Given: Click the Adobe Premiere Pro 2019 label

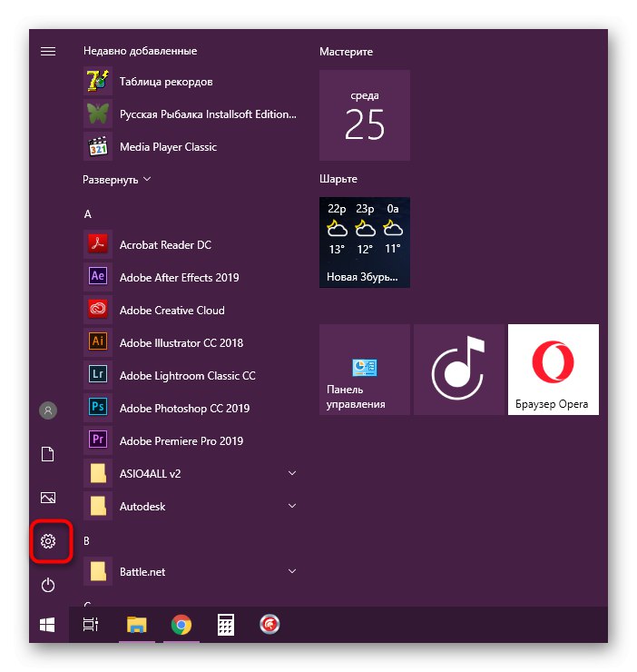Looking at the screenshot, I should coord(181,441).
